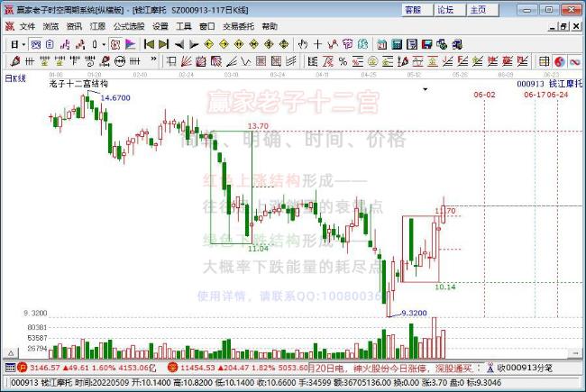Click the 论坛 button

pyautogui.click(x=451, y=10)
